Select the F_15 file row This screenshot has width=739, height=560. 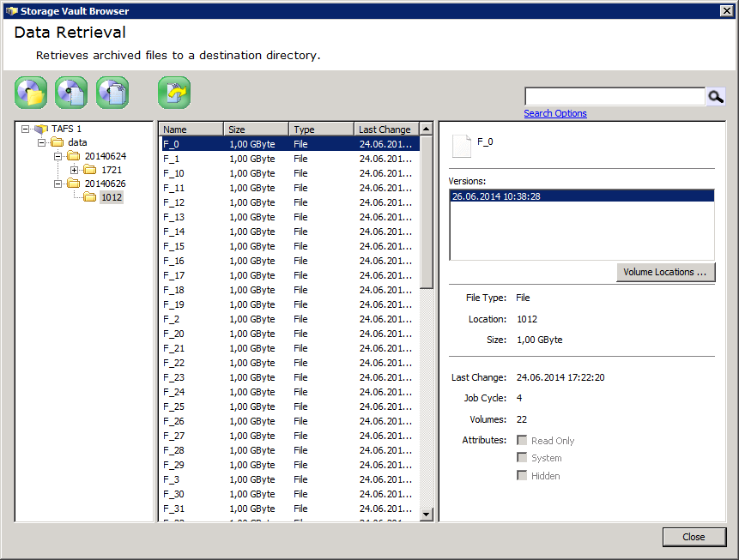click(289, 246)
